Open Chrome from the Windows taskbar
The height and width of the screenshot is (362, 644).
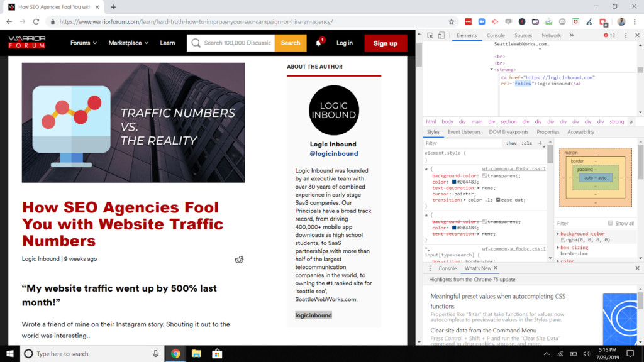click(x=175, y=354)
